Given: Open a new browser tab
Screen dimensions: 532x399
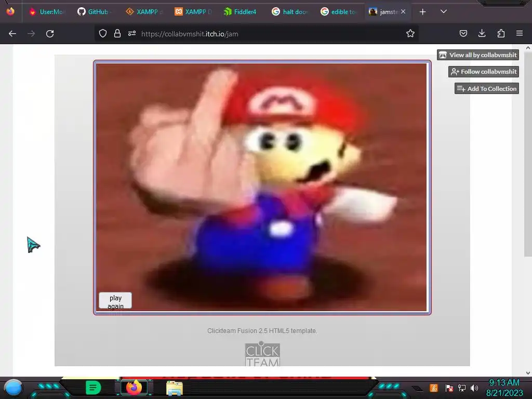Looking at the screenshot, I should coord(422,12).
